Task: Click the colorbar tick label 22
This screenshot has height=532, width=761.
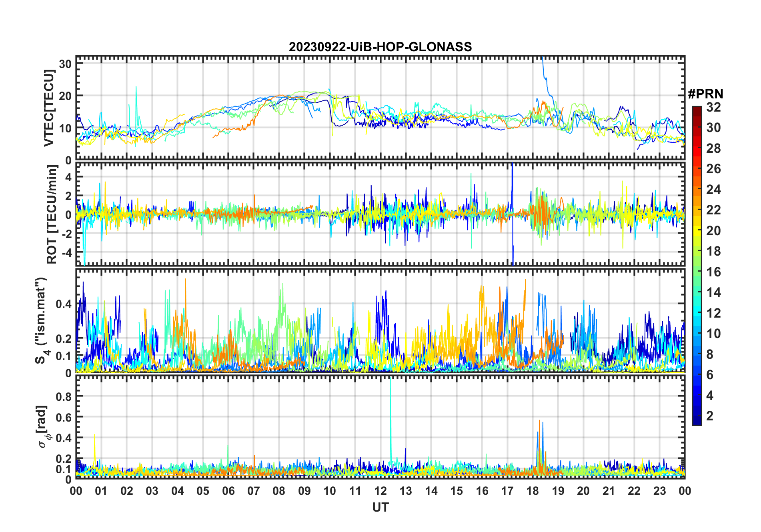Action: pos(713,210)
